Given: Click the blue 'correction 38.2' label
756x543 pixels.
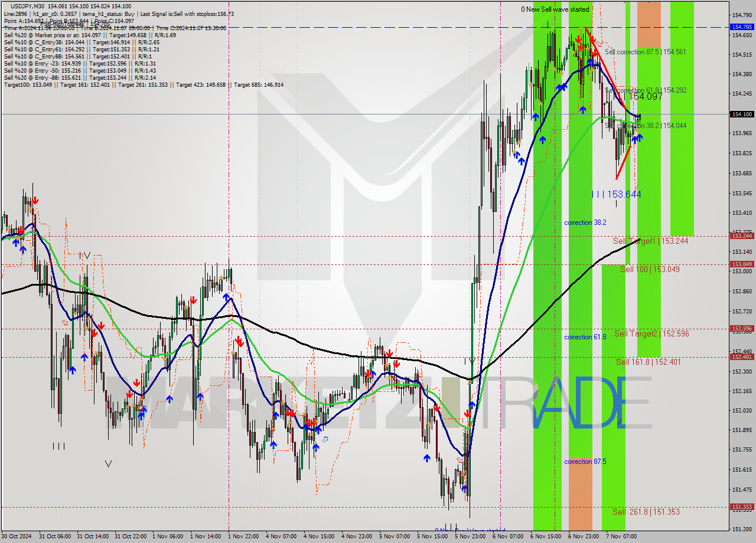Looking at the screenshot, I should pos(585,223).
